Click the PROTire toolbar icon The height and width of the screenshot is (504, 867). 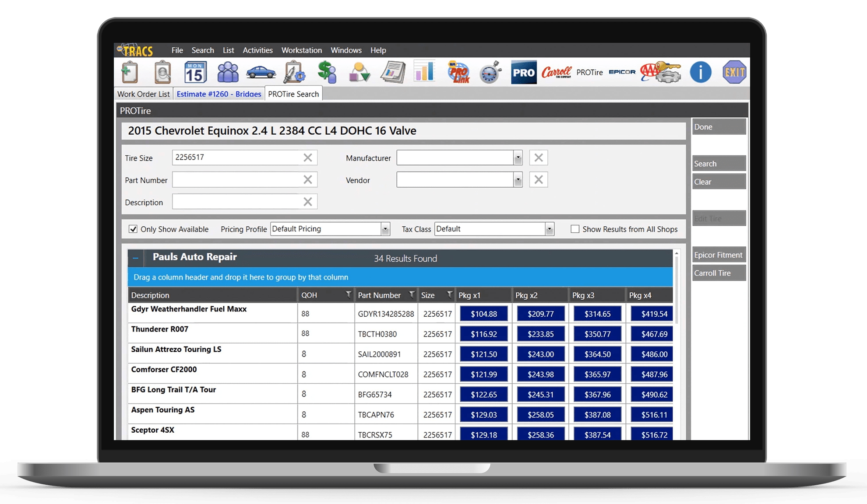point(589,73)
